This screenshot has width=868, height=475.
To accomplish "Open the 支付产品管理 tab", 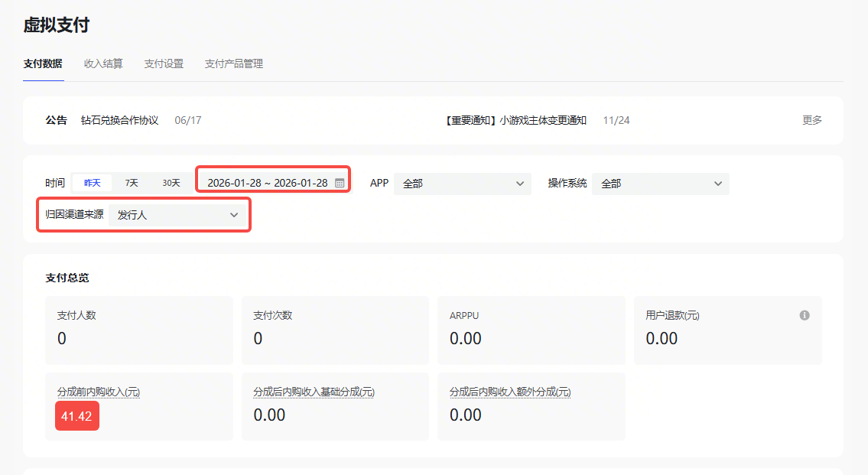I will (x=233, y=64).
